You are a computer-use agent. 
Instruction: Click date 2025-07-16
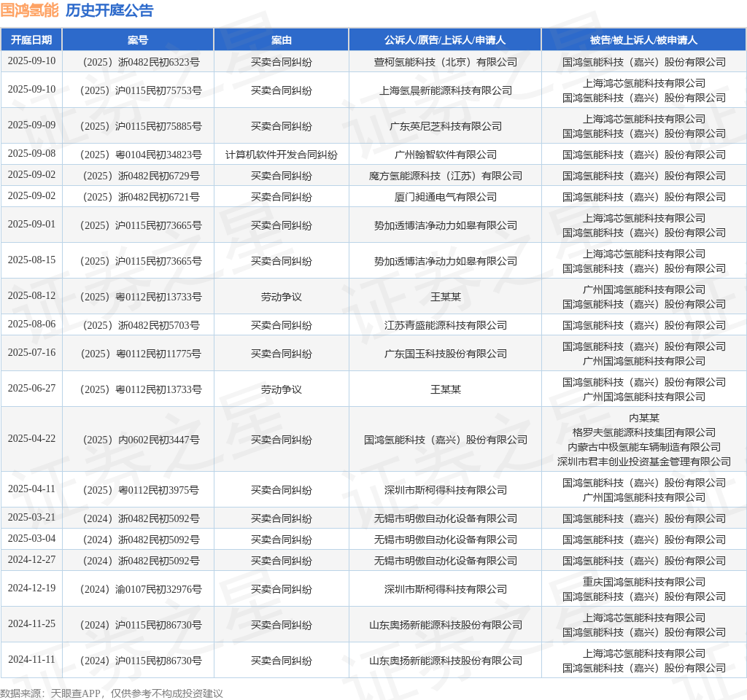pyautogui.click(x=31, y=352)
